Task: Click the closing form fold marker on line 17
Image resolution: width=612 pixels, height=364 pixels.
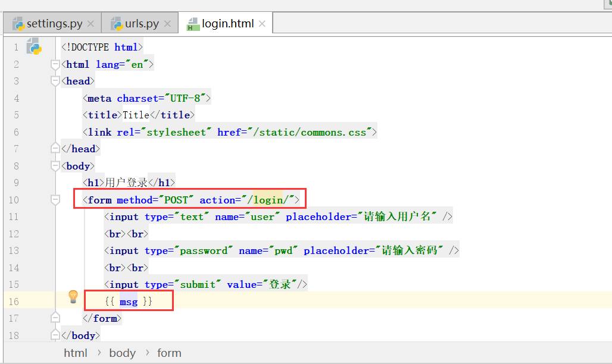Action: 55,318
